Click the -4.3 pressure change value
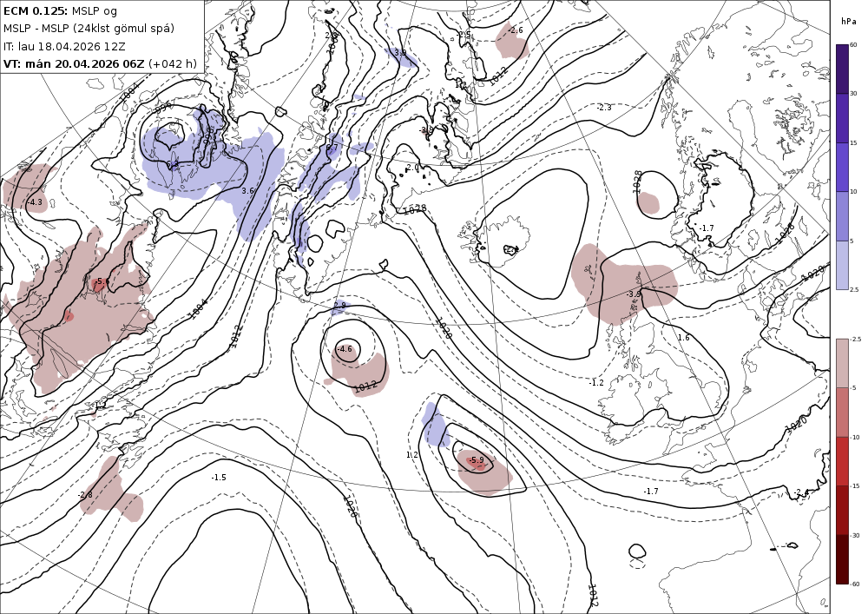868x614 pixels. coord(35,202)
